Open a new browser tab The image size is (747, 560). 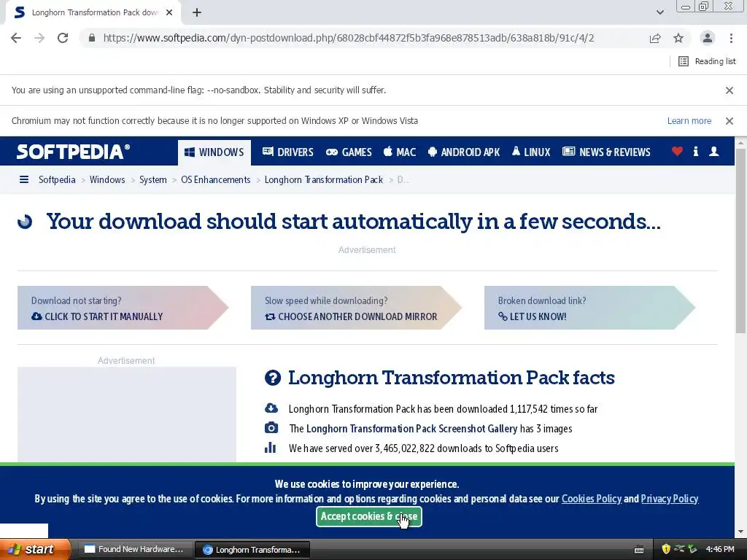coord(197,12)
